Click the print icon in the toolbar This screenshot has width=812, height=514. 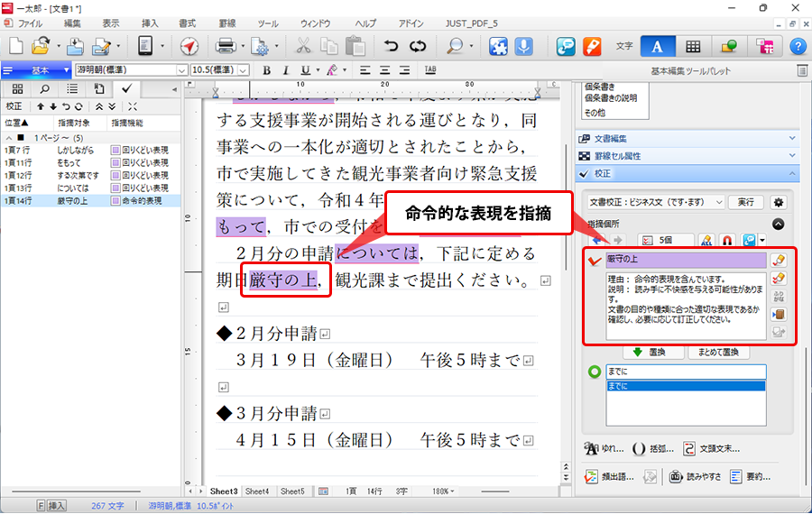[x=225, y=45]
